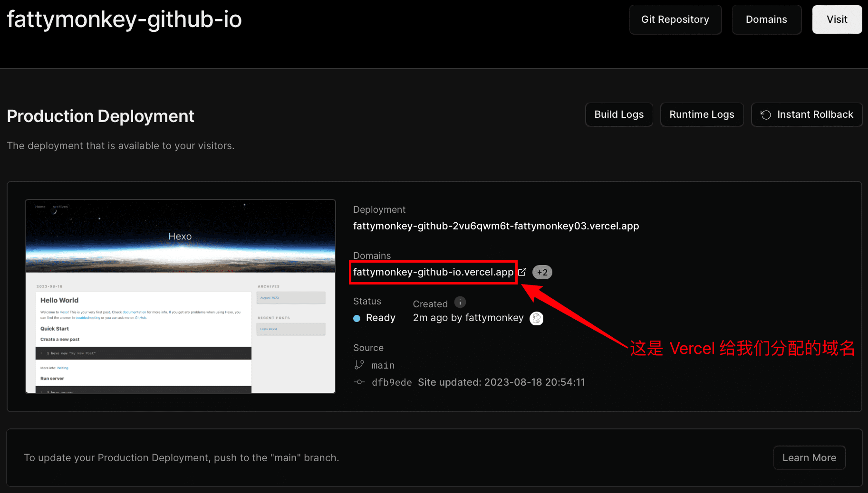
Task: Click the 2m ago by fattymonkey text
Action: point(468,318)
